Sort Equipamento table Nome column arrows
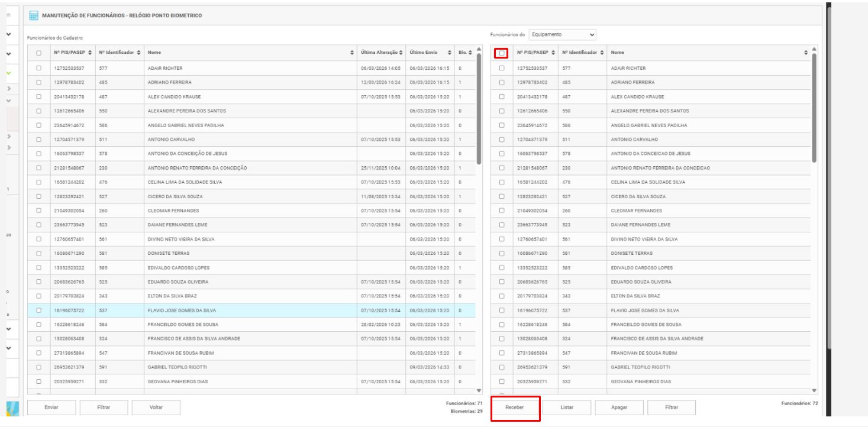Image resolution: width=868 pixels, height=430 pixels. pyautogui.click(x=806, y=53)
